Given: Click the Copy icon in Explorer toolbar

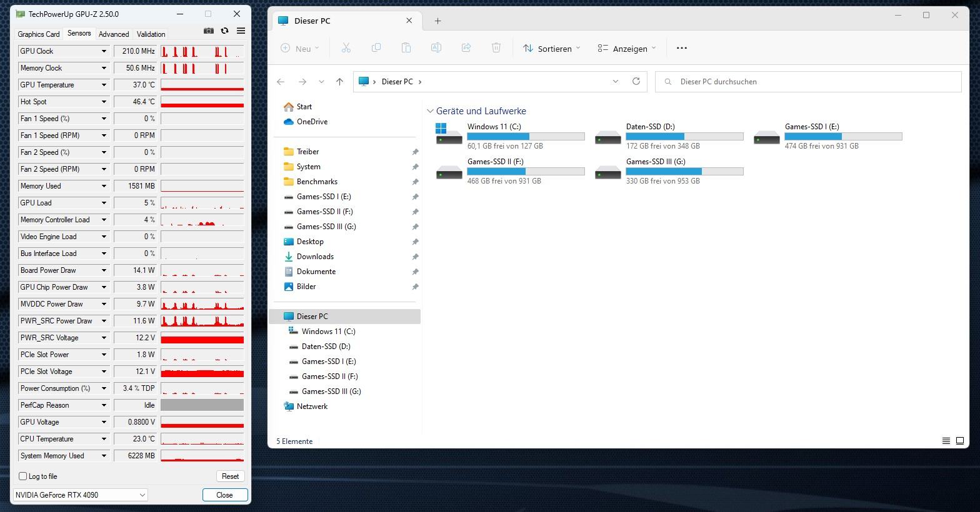Looking at the screenshot, I should click(376, 48).
